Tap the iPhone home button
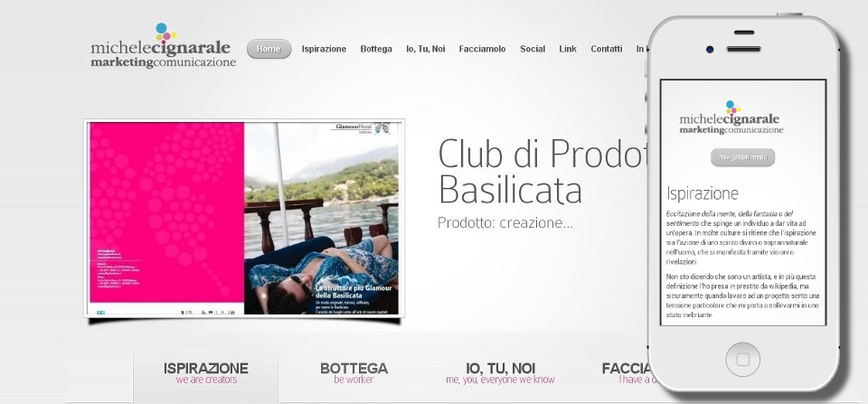Viewport: 868px width, 404px height. 742,359
